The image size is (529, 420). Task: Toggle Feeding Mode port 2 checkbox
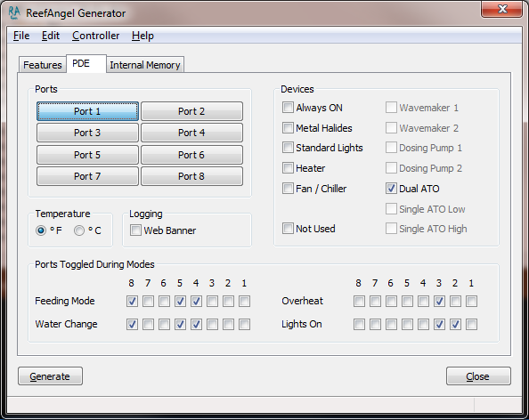228,301
